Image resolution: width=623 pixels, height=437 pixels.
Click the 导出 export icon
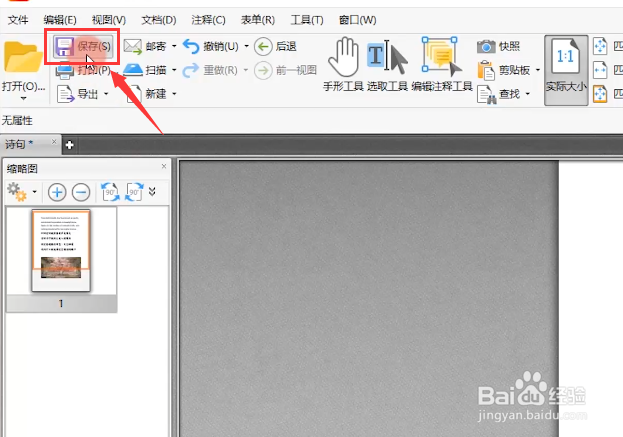coord(65,94)
